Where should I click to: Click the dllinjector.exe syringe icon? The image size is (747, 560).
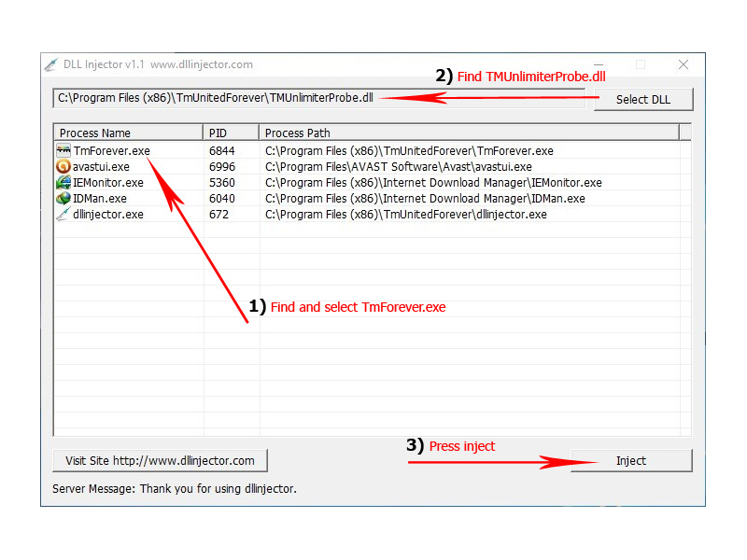click(x=63, y=214)
